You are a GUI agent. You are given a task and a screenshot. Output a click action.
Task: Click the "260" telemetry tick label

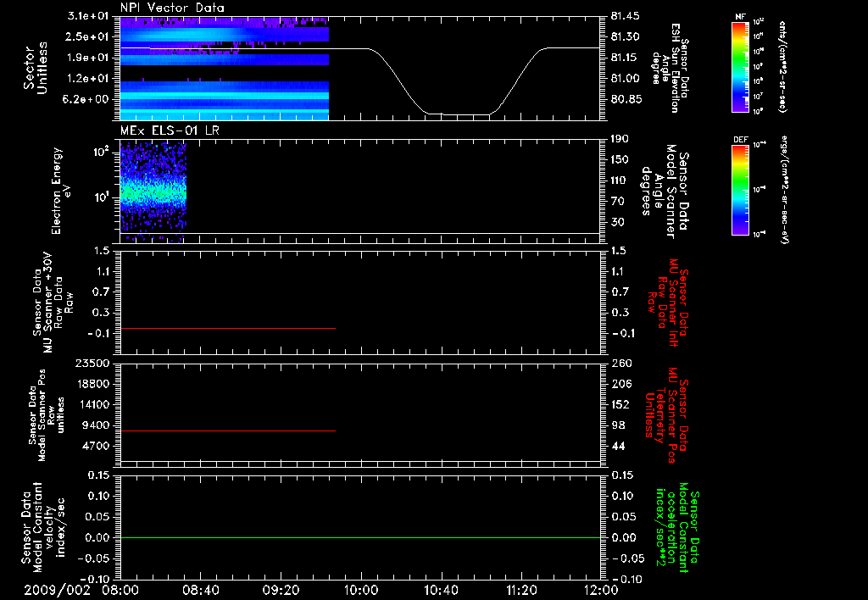[x=621, y=363]
